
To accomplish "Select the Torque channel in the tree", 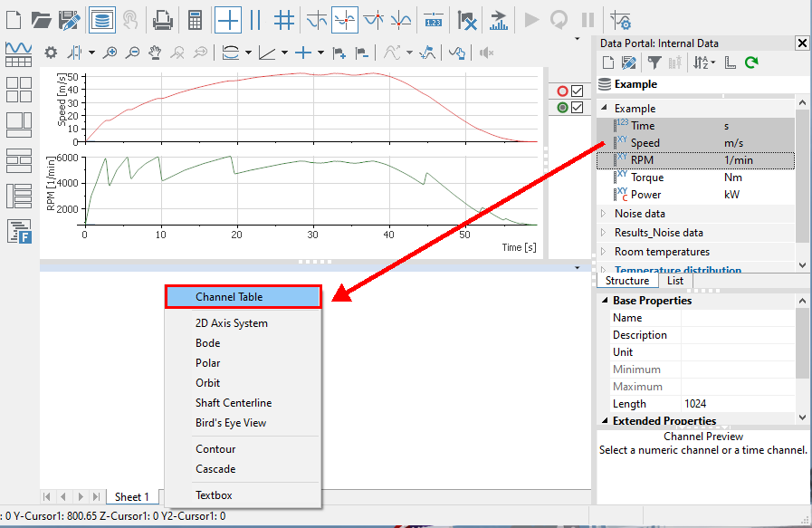I will click(646, 178).
